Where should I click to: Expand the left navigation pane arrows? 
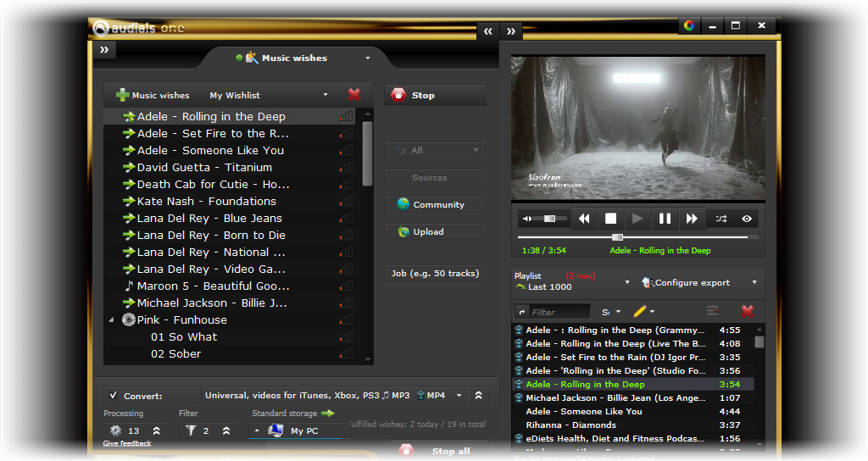(104, 50)
